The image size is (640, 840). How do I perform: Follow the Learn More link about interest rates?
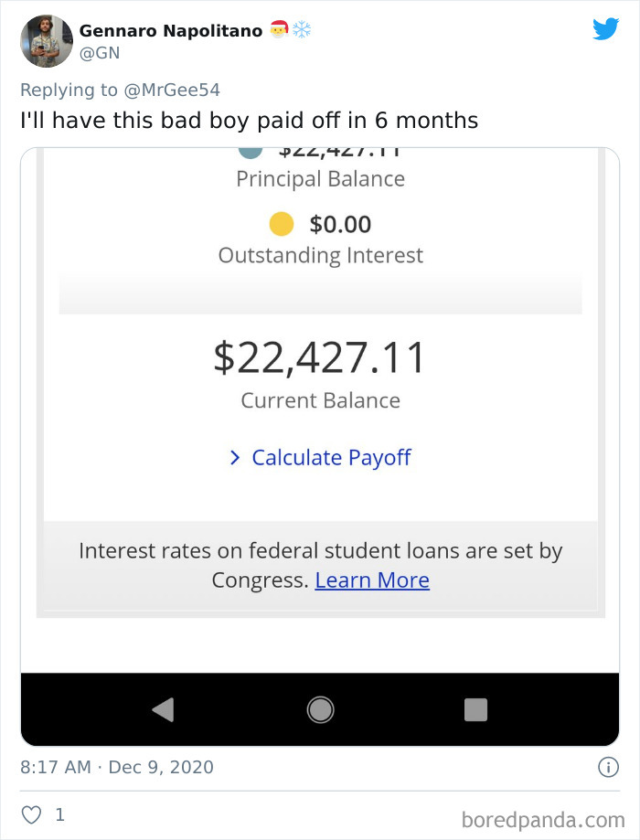pyautogui.click(x=372, y=579)
